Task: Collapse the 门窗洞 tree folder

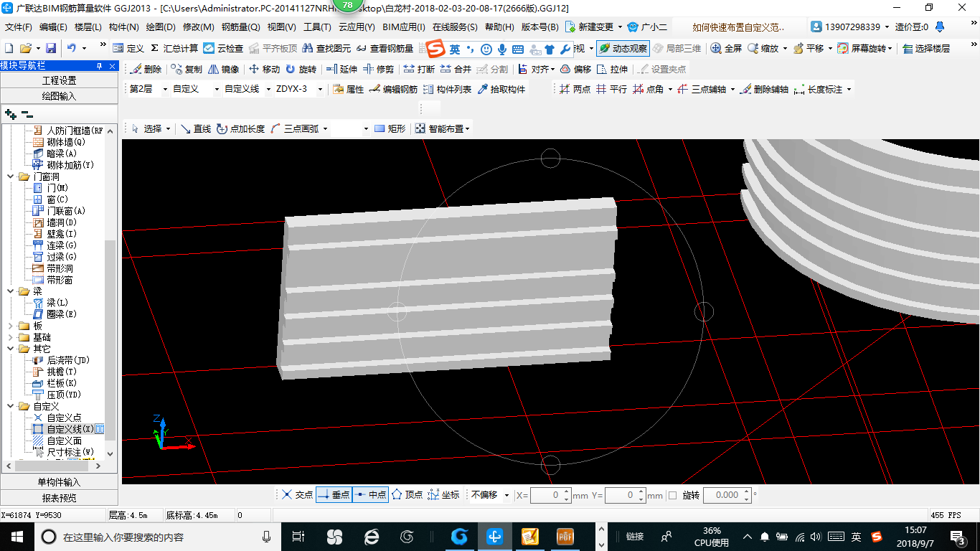Action: [x=11, y=176]
